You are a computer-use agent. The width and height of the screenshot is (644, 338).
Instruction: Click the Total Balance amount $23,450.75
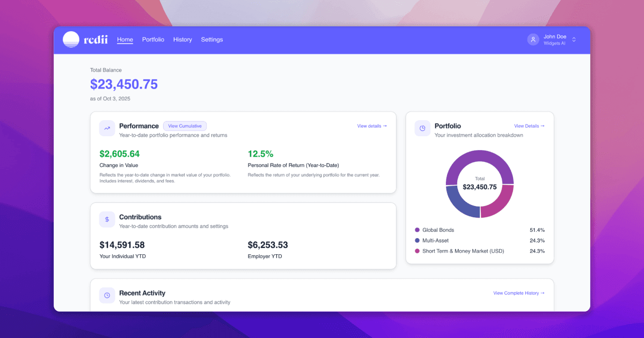pyautogui.click(x=124, y=84)
